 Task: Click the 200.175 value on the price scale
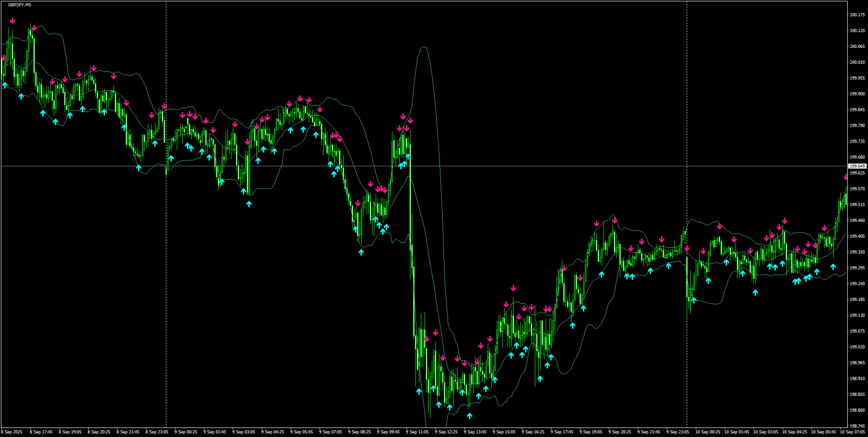(858, 14)
